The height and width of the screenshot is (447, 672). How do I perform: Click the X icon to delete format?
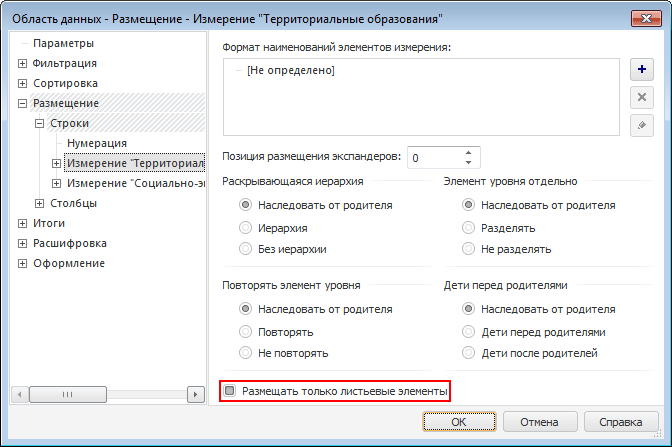(x=642, y=97)
